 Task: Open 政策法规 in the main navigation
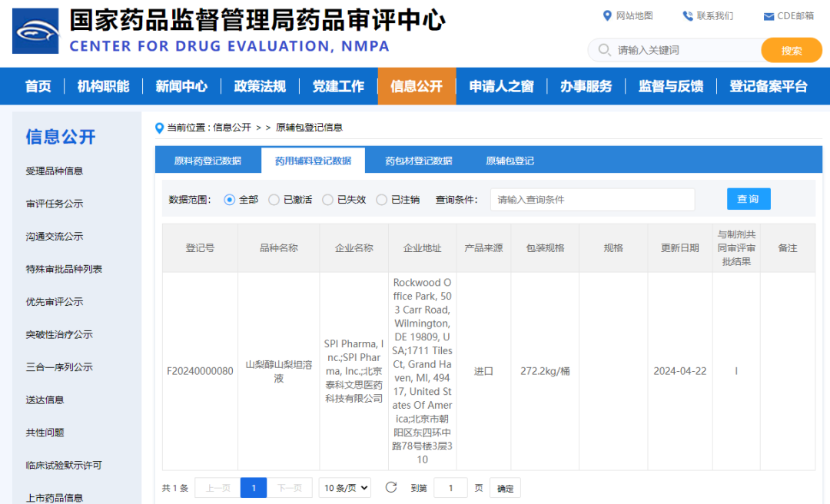coord(260,86)
